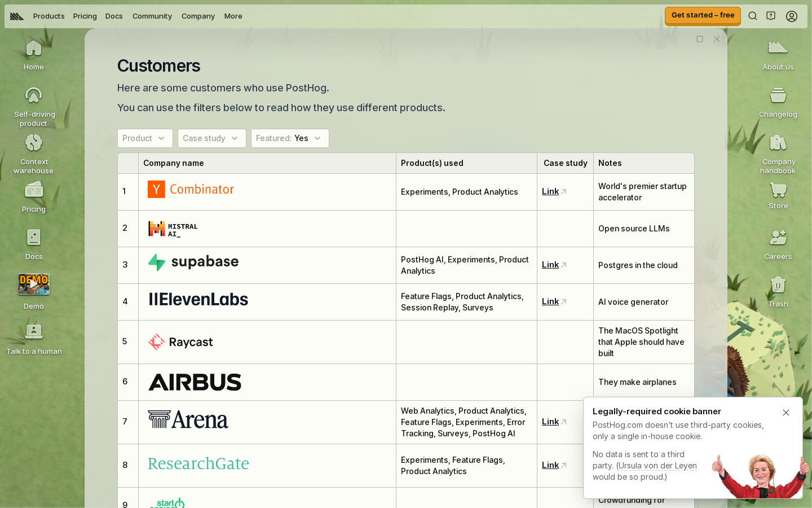The width and height of the screenshot is (812, 508).
Task: Open the Company handbook icon
Action: 778,154
